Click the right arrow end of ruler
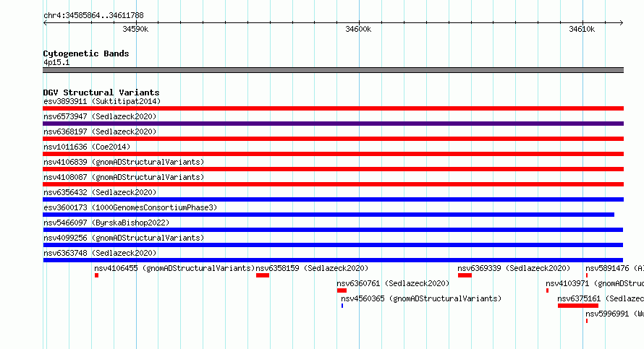 622,22
